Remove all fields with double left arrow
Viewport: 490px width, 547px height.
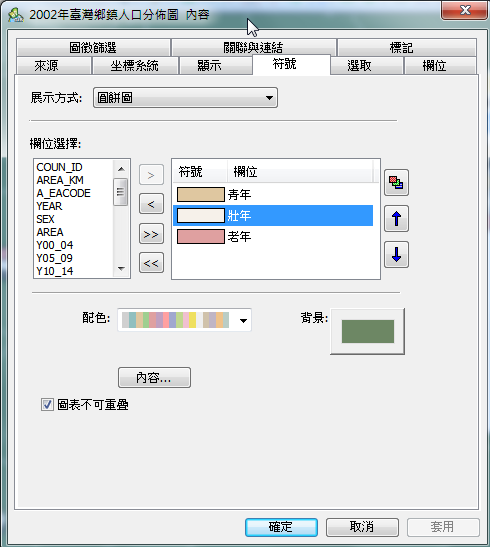pyautogui.click(x=151, y=263)
